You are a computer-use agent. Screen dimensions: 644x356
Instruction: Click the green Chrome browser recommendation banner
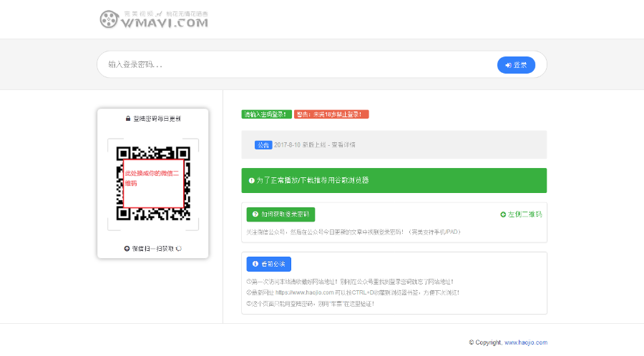(x=394, y=180)
